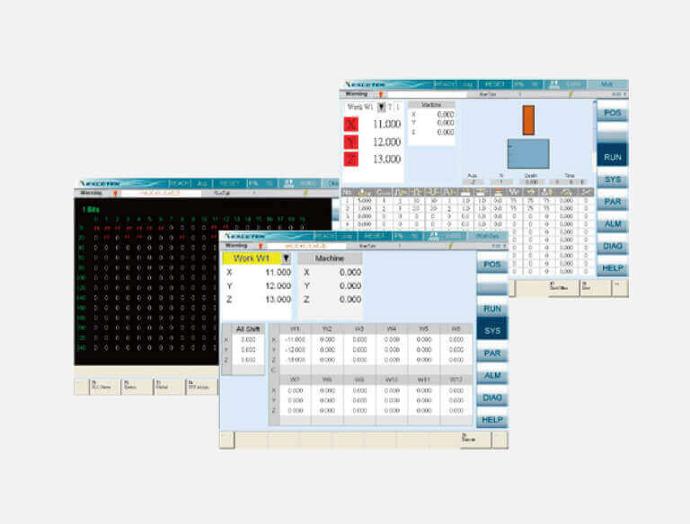Screen dimensions: 690x524
Task: Click the orange tool graphic
Action: 529,120
